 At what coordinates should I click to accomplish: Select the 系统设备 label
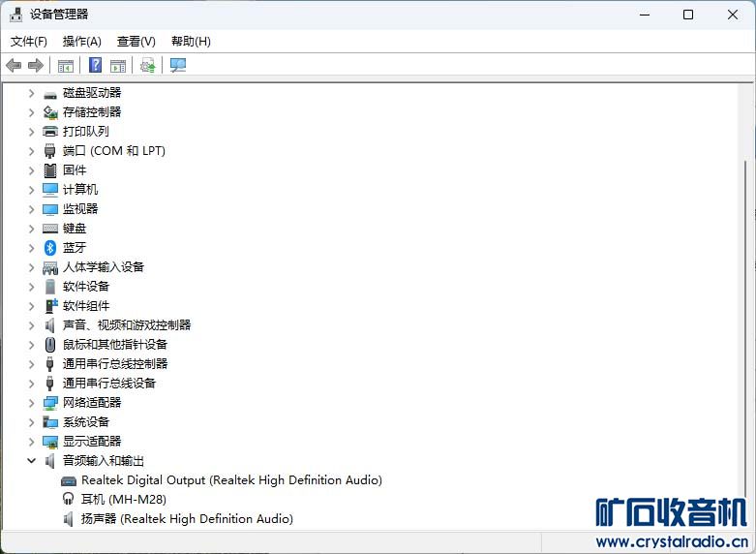tap(86, 421)
